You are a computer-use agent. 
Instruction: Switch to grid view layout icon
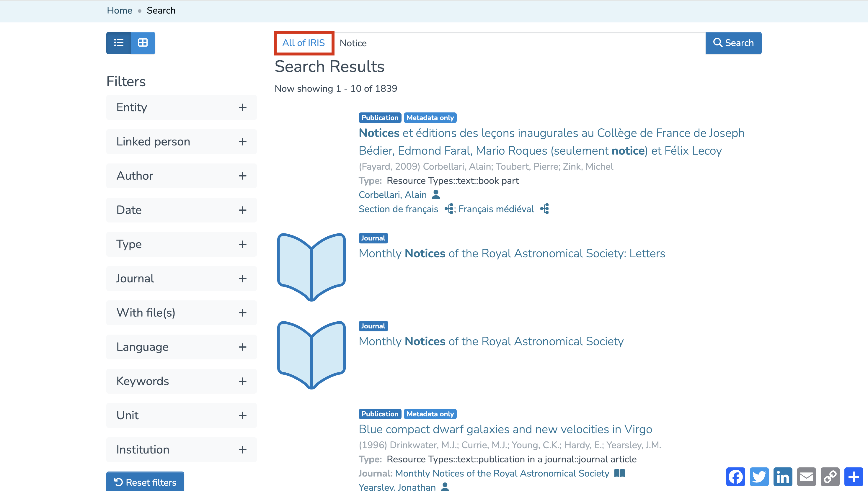(x=143, y=43)
